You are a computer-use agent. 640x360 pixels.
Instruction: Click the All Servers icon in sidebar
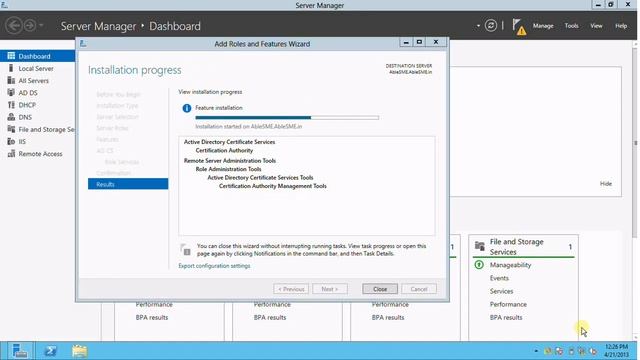11,80
